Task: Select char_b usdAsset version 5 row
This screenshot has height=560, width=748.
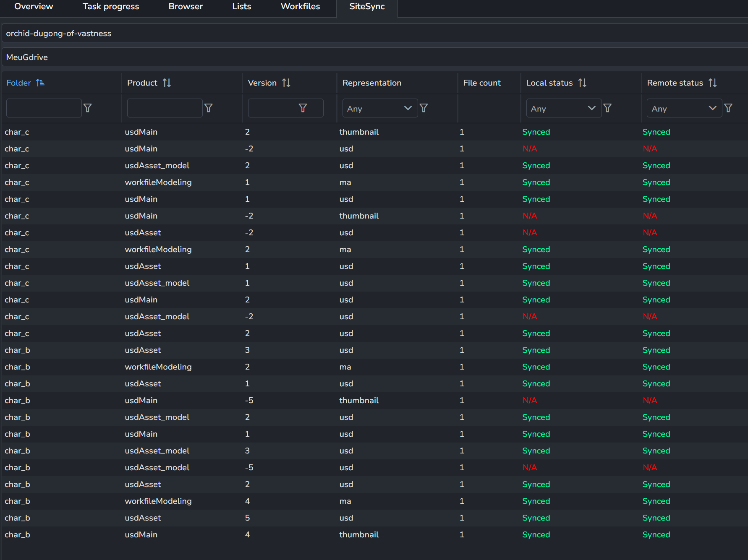Action: [x=374, y=518]
